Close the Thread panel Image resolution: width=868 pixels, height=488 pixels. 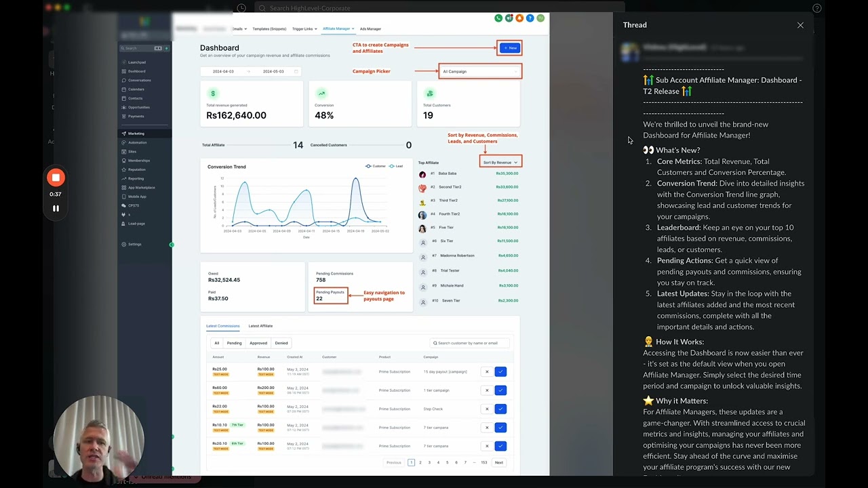800,25
